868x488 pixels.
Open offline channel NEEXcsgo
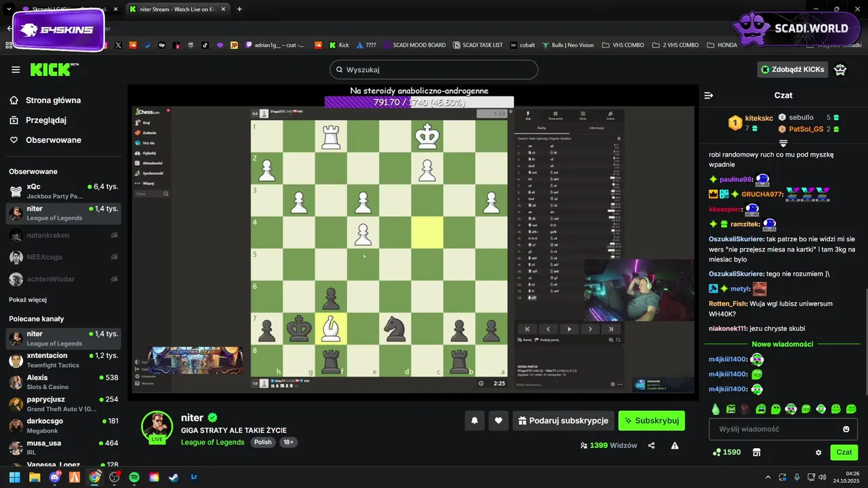[64, 257]
